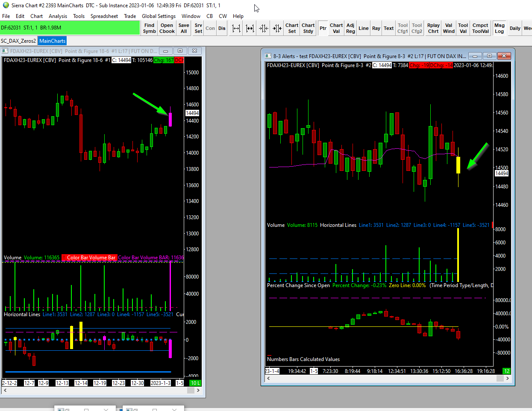Click the Numbers Bars Calculated Values label
532x411 pixels.
(303, 359)
